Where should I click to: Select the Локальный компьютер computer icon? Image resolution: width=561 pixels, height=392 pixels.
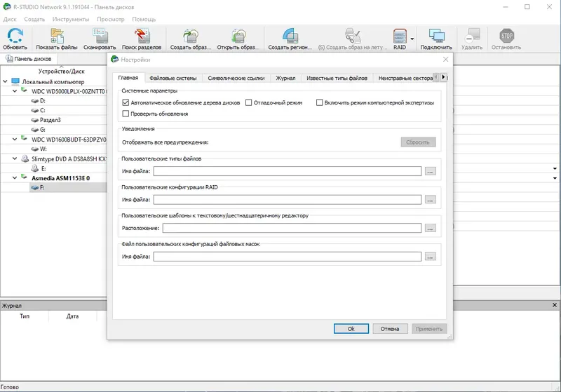click(x=15, y=81)
